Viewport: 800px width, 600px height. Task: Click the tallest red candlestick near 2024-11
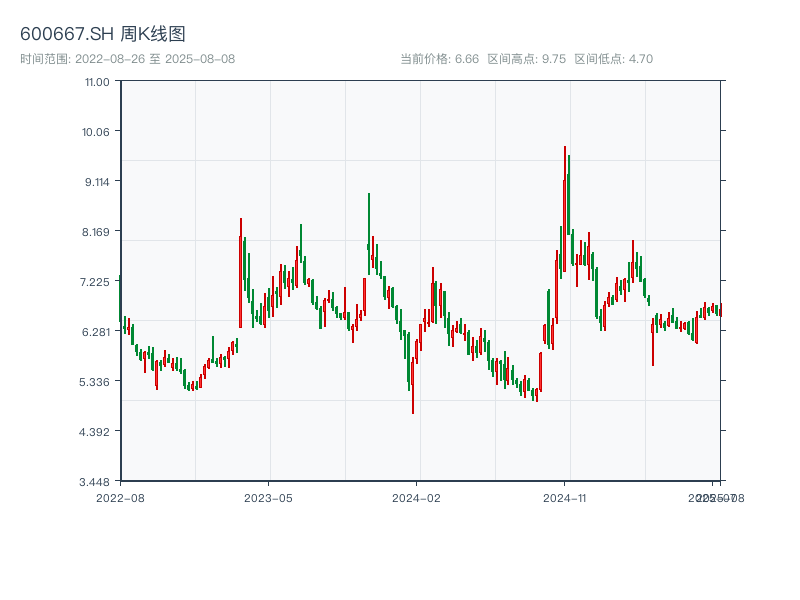coord(565,209)
